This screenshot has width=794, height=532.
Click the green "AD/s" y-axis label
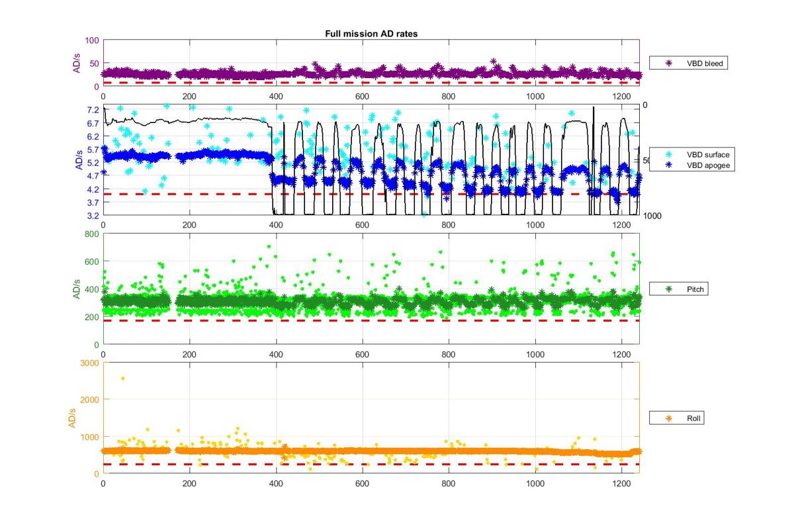pos(77,288)
